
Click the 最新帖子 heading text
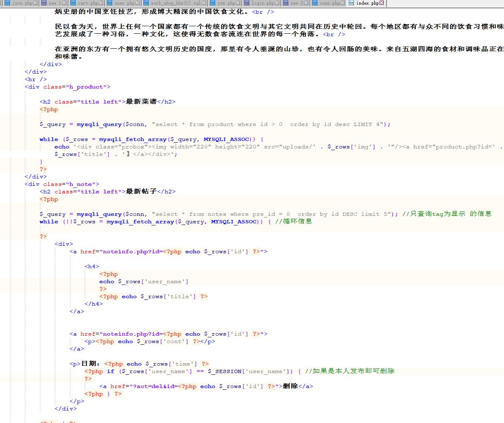tap(141, 192)
